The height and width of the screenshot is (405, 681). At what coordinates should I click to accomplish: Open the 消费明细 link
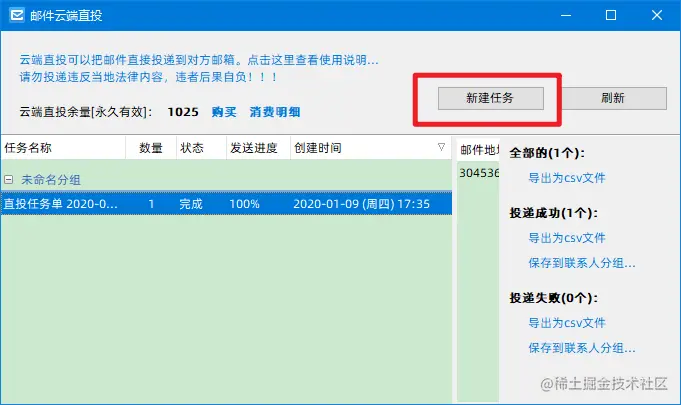(274, 112)
